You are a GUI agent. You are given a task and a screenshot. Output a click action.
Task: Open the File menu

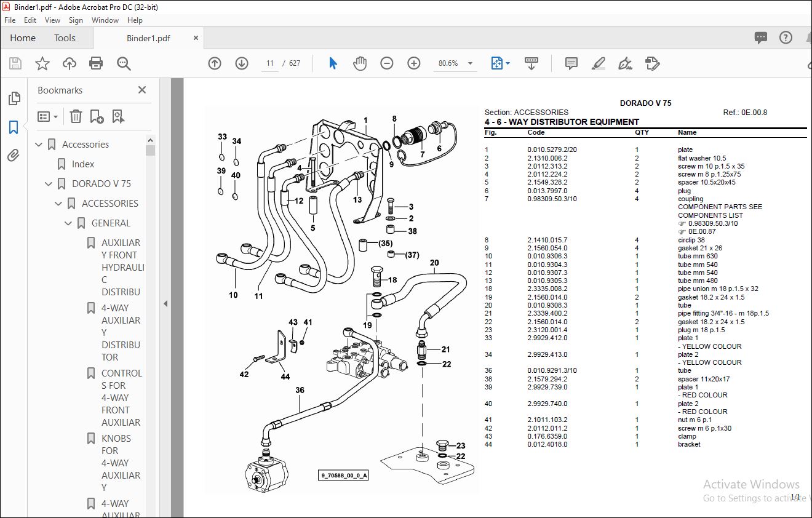click(x=10, y=20)
